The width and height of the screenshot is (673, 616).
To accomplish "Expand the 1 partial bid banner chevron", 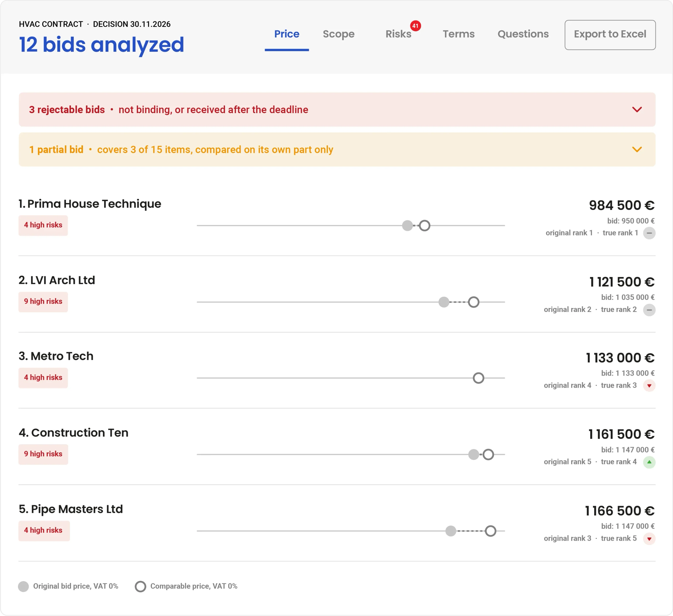I will coord(637,149).
